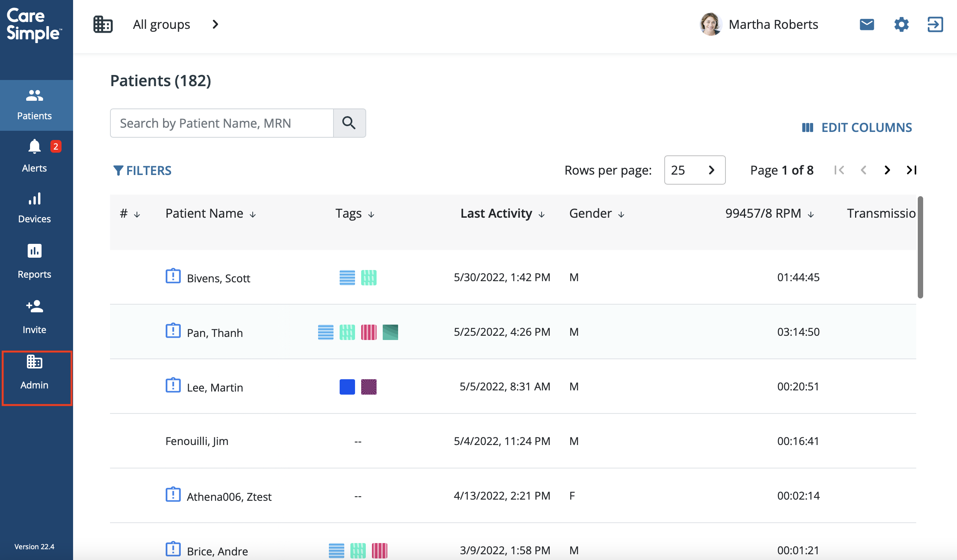Viewport: 957px width, 560px height.
Task: Open Bivens, Scott clipboard alert icon
Action: (x=173, y=276)
